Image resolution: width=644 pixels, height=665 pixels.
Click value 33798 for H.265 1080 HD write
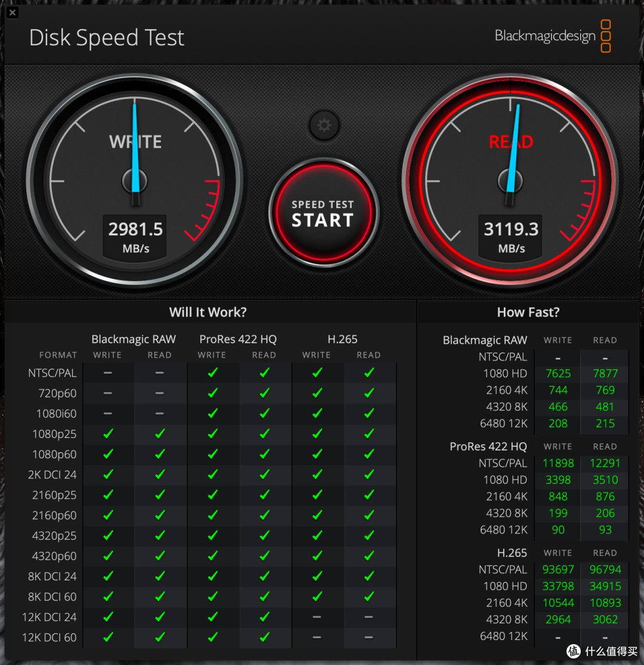coord(558,586)
